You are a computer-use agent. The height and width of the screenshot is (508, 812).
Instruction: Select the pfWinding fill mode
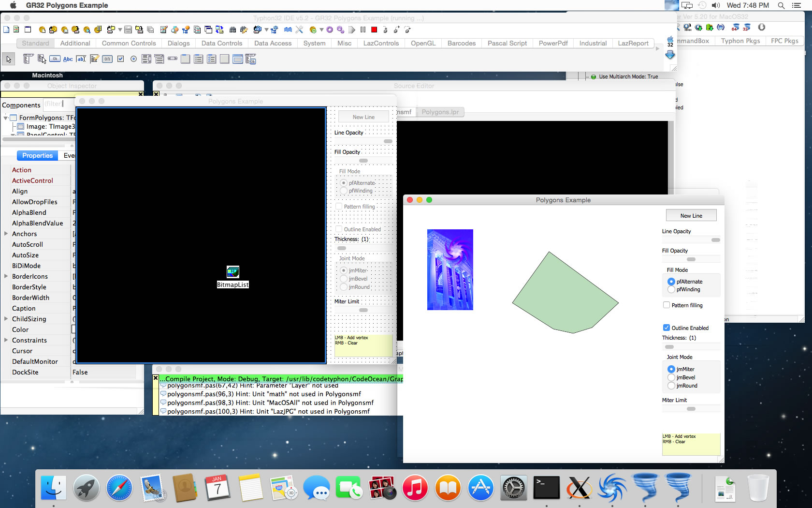click(x=671, y=290)
